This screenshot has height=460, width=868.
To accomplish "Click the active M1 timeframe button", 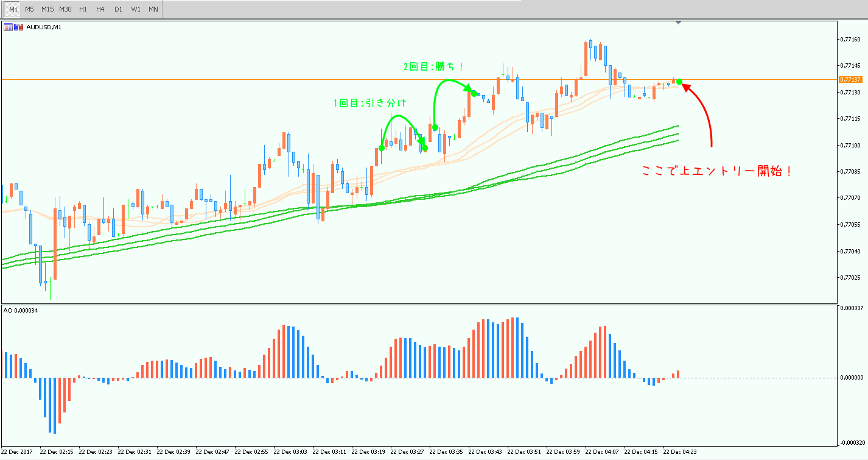I will [x=13, y=9].
